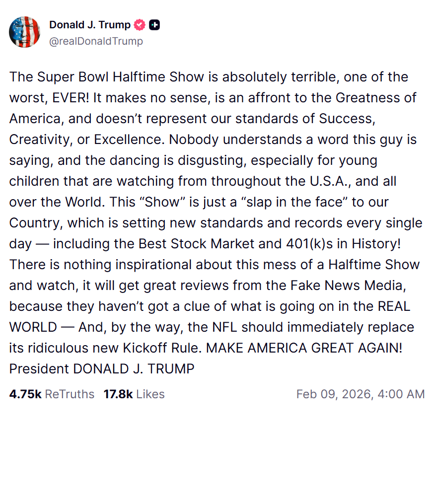Click the @realDonaldTrump handle
The height and width of the screenshot is (504, 433).
96,41
